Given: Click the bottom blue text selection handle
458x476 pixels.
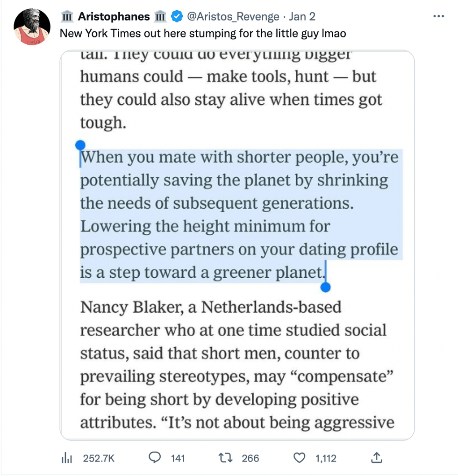Looking at the screenshot, I should coord(326,288).
